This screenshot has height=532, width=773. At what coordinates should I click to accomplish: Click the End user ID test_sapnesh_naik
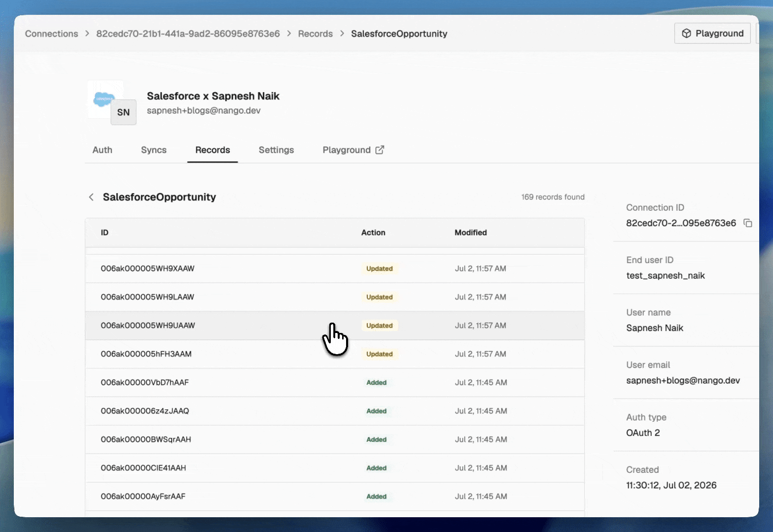pyautogui.click(x=666, y=275)
